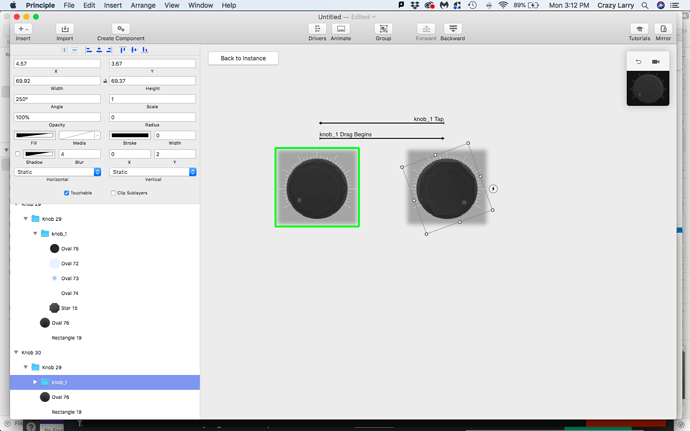This screenshot has width=690, height=431.
Task: Click the distribute horizontally icon
Action: (64, 50)
